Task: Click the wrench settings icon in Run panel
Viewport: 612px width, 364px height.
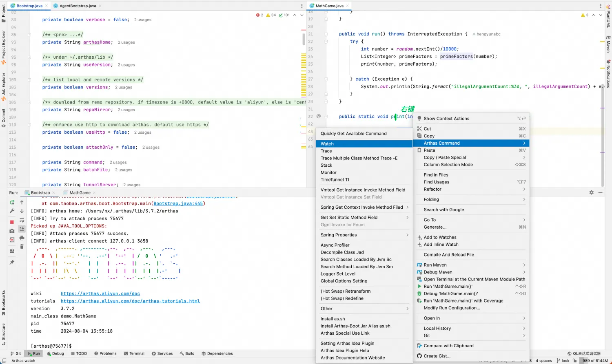Action: 12,211
